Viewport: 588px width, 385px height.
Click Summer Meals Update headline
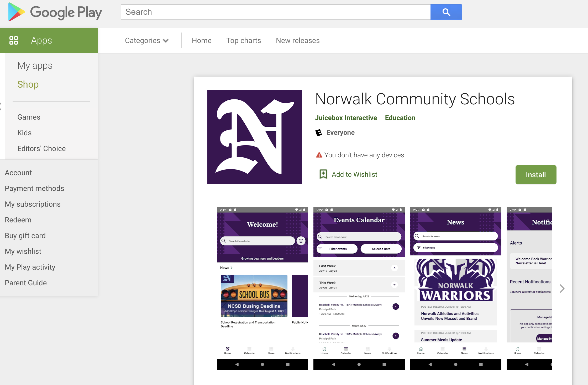coord(442,340)
